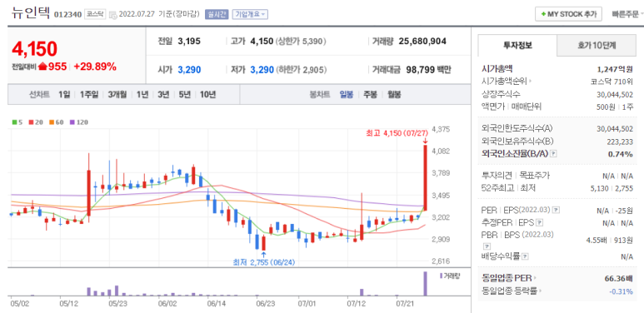Click the 외국인보유주식수 value 223,233
This screenshot has height=313, width=644.
click(620, 142)
